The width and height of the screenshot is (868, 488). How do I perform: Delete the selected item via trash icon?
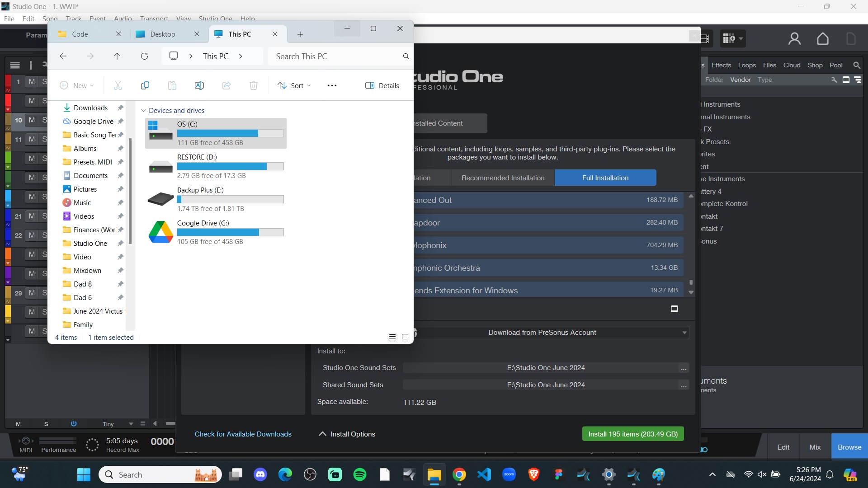coord(254,85)
